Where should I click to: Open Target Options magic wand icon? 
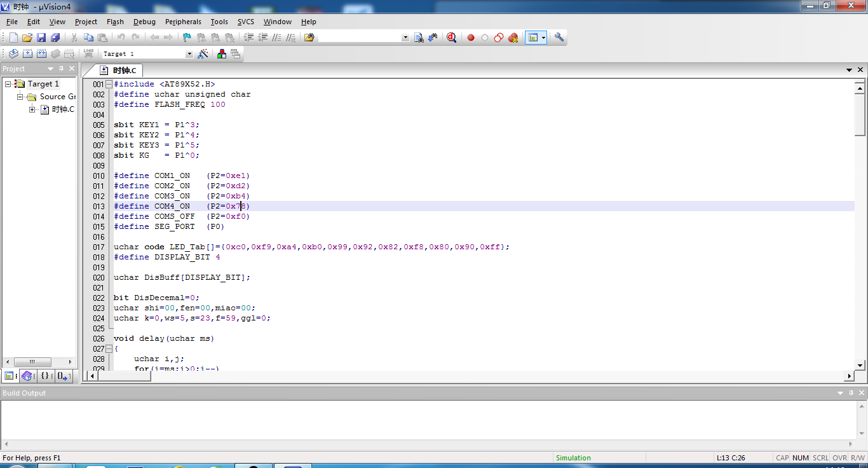[203, 54]
